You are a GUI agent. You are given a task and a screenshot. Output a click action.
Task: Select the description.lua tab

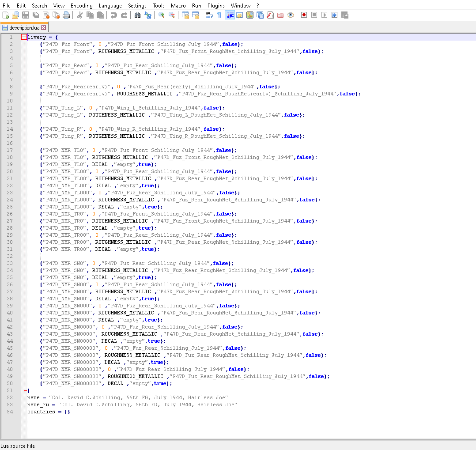[24, 28]
